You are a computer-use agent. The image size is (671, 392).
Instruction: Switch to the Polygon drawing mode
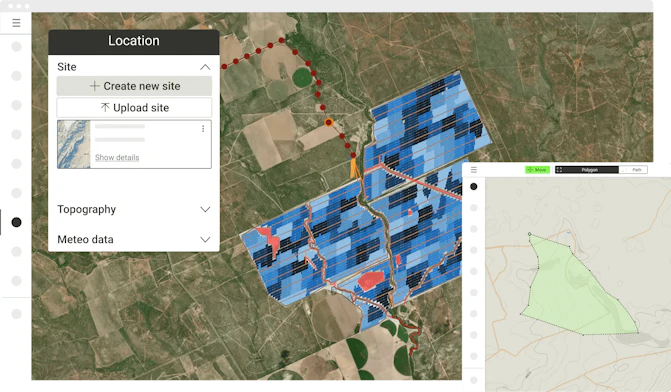(587, 170)
